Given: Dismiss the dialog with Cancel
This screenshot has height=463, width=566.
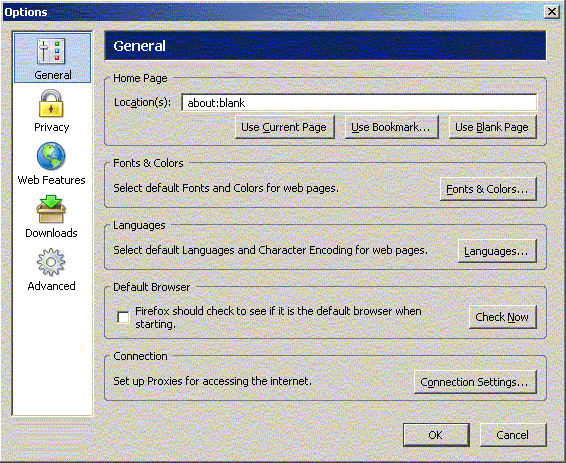Looking at the screenshot, I should (513, 435).
